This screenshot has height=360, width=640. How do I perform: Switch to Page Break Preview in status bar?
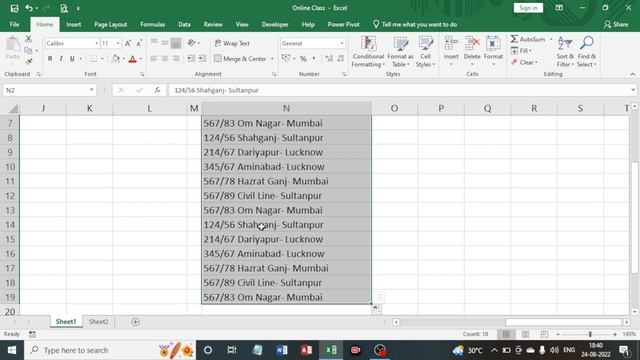click(544, 334)
